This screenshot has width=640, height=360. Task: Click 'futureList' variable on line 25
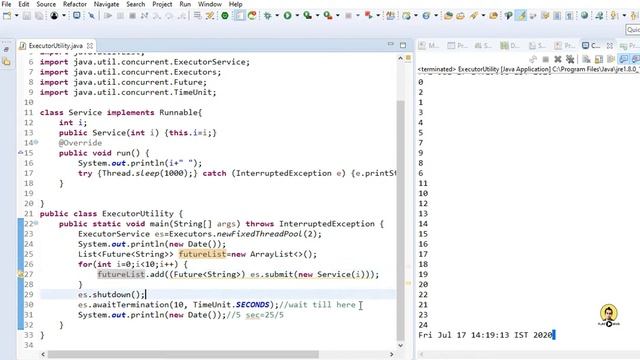pos(202,254)
